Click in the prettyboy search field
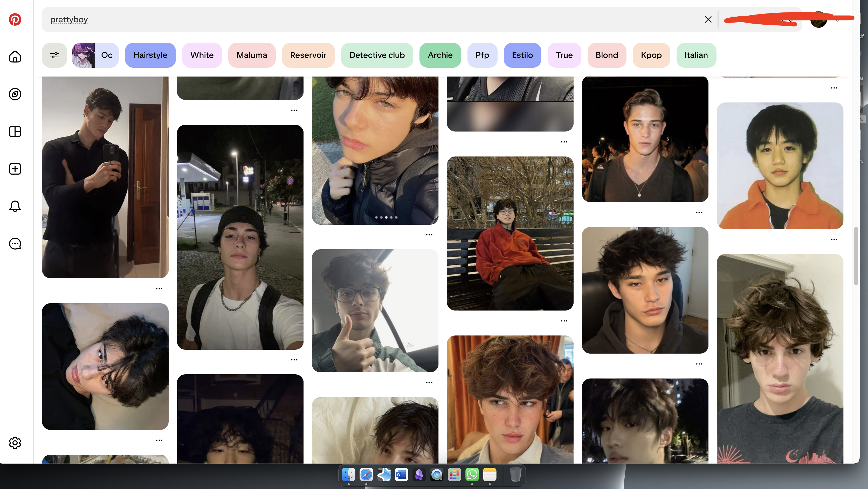This screenshot has width=868, height=489. tap(337, 19)
